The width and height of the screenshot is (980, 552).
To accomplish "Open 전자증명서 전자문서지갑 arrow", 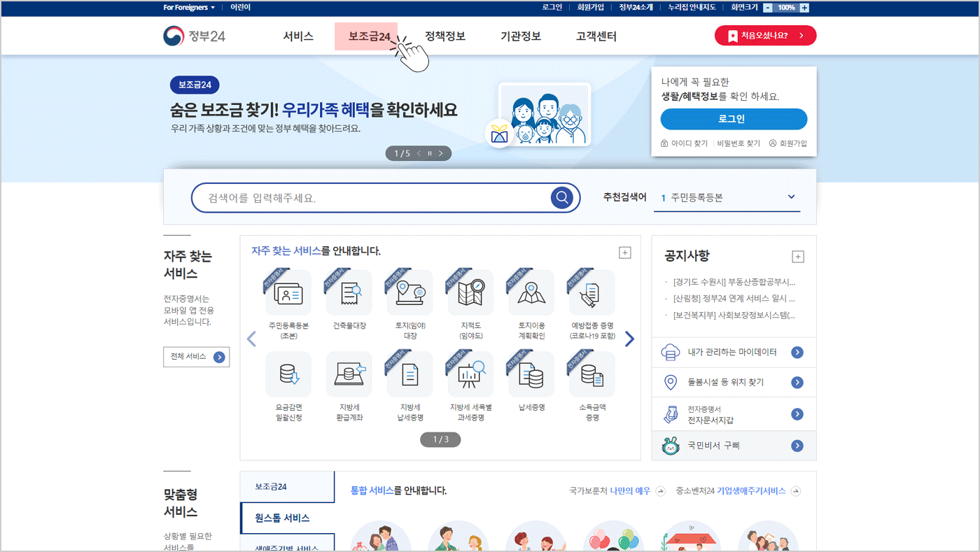I will (x=797, y=414).
